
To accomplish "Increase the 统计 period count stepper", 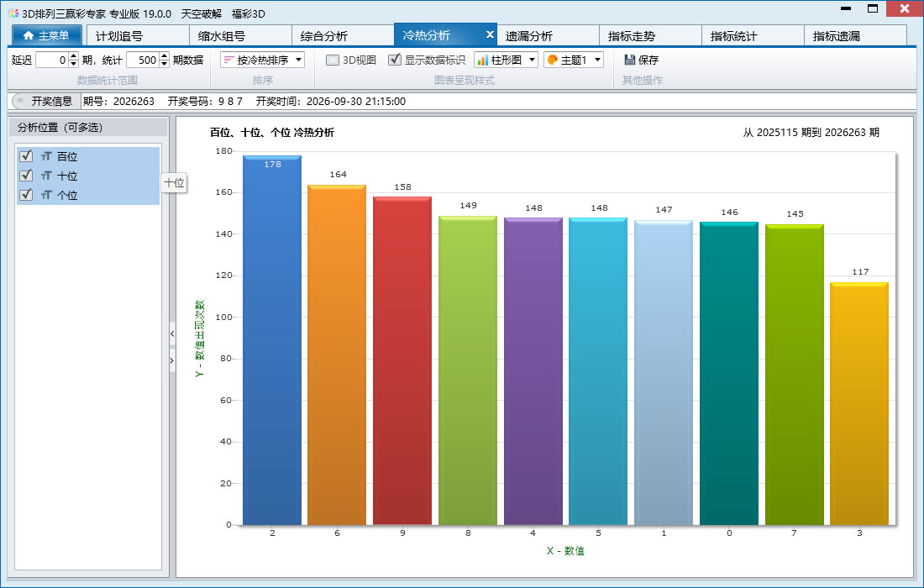I will click(165, 55).
